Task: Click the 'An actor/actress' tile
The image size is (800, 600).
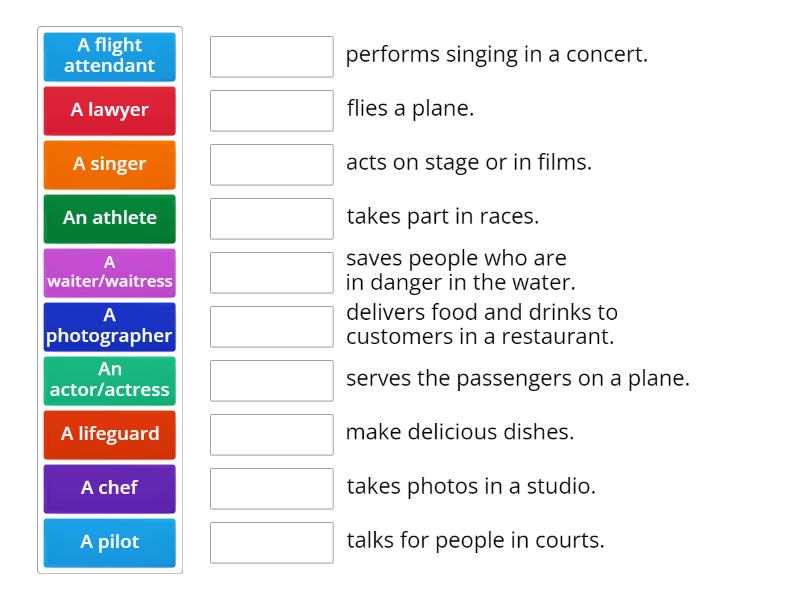Action: tap(110, 380)
